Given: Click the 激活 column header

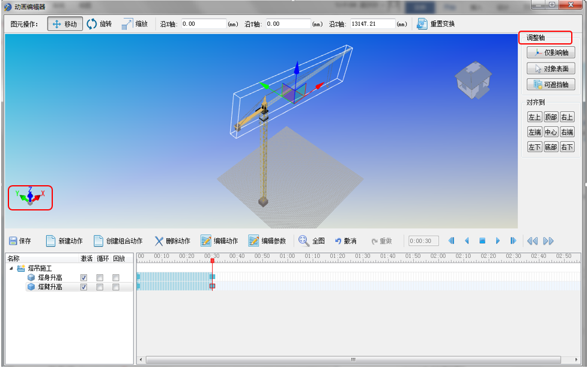Looking at the screenshot, I should click(86, 259).
